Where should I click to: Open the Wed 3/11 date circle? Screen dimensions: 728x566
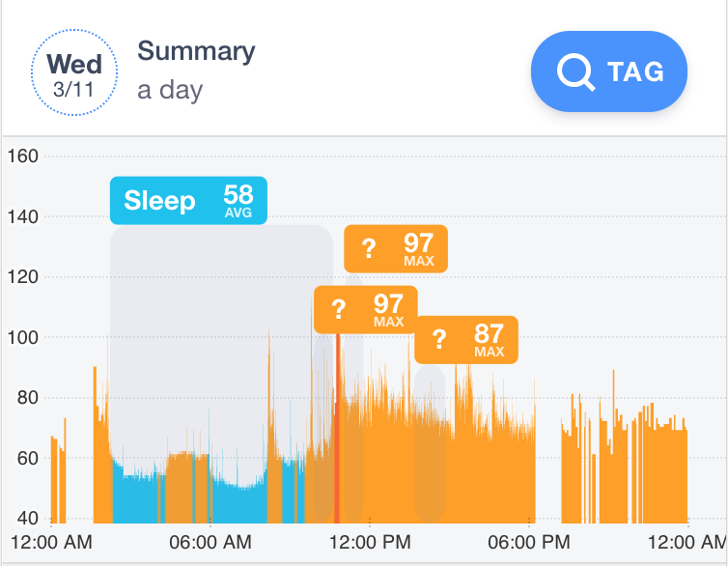(x=74, y=72)
